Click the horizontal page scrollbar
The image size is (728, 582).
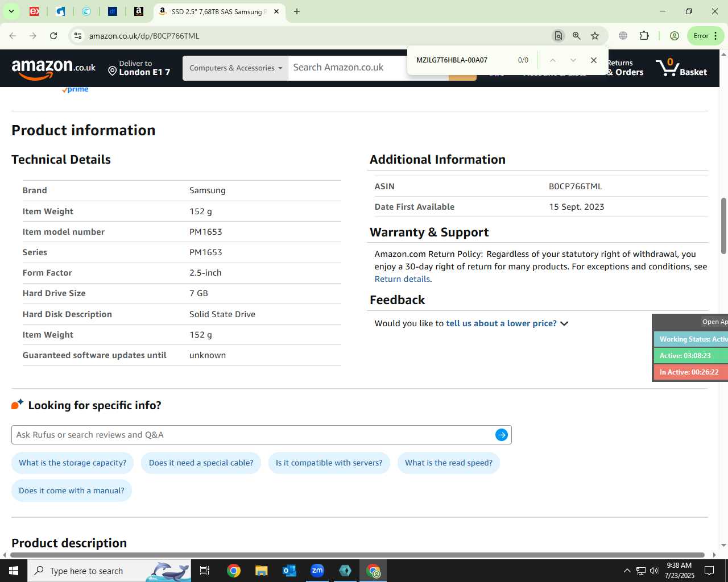click(357, 555)
